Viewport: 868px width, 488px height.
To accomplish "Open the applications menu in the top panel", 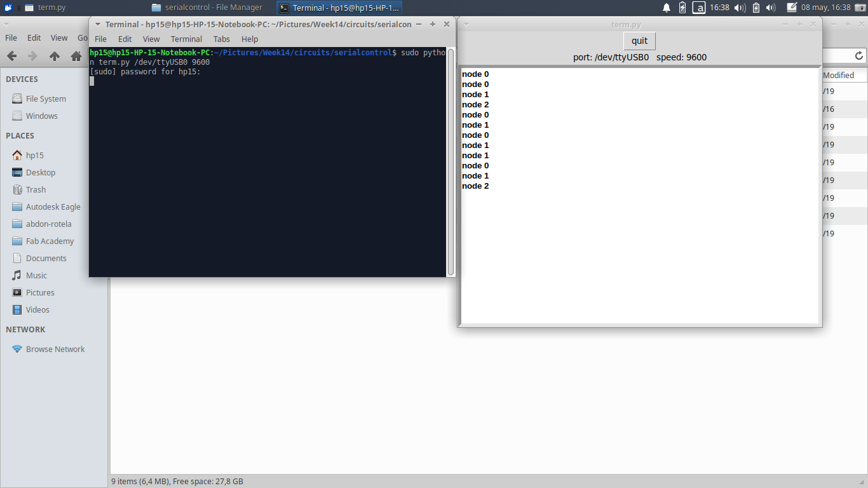I will point(8,8).
